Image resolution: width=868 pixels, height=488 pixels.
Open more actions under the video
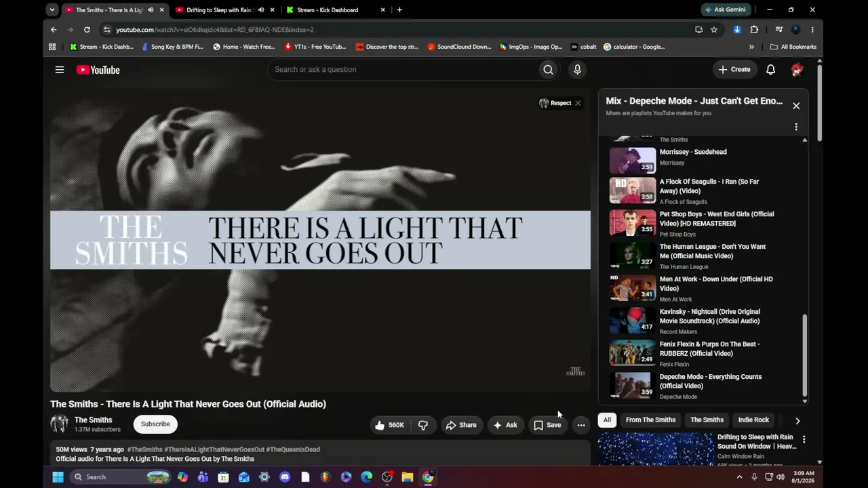click(581, 425)
